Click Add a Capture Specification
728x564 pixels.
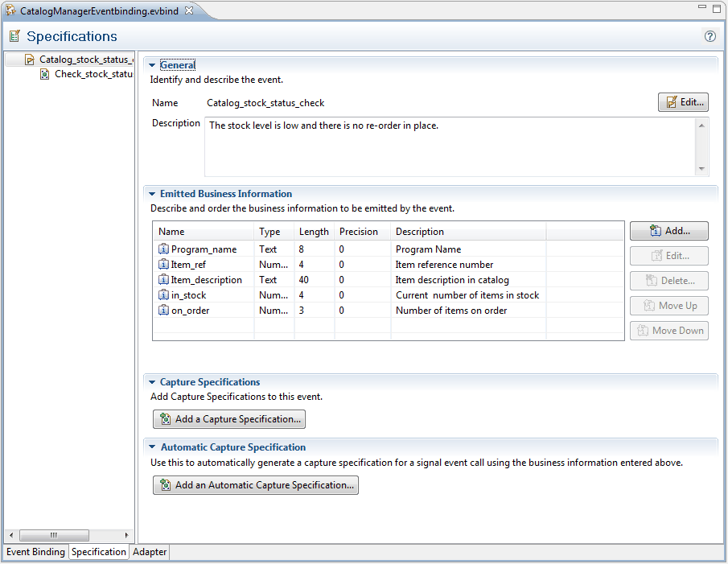tap(228, 418)
